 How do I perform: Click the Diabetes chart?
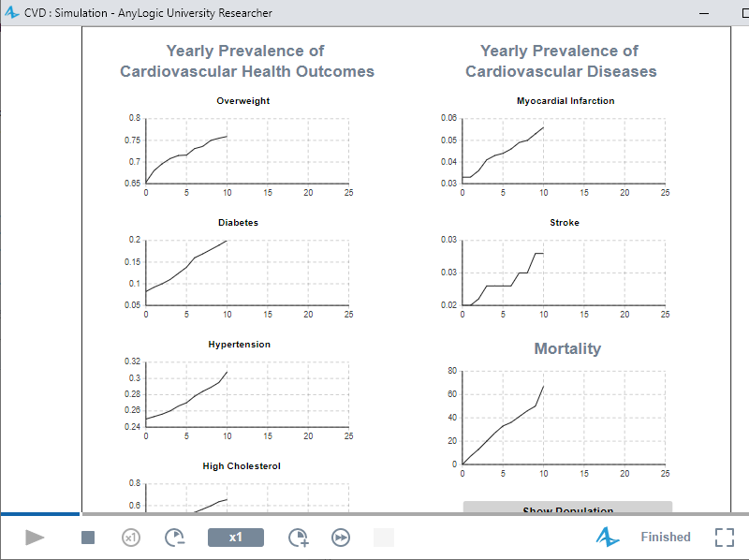pyautogui.click(x=247, y=272)
